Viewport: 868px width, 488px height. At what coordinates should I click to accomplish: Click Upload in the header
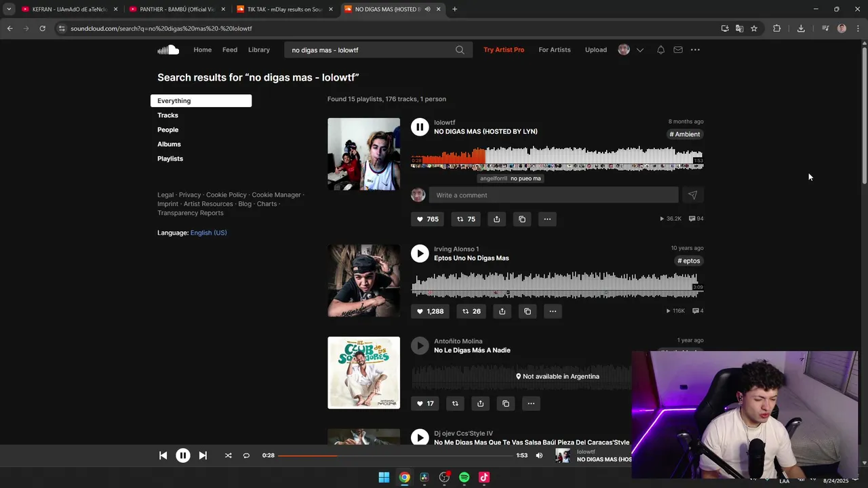[x=596, y=49]
